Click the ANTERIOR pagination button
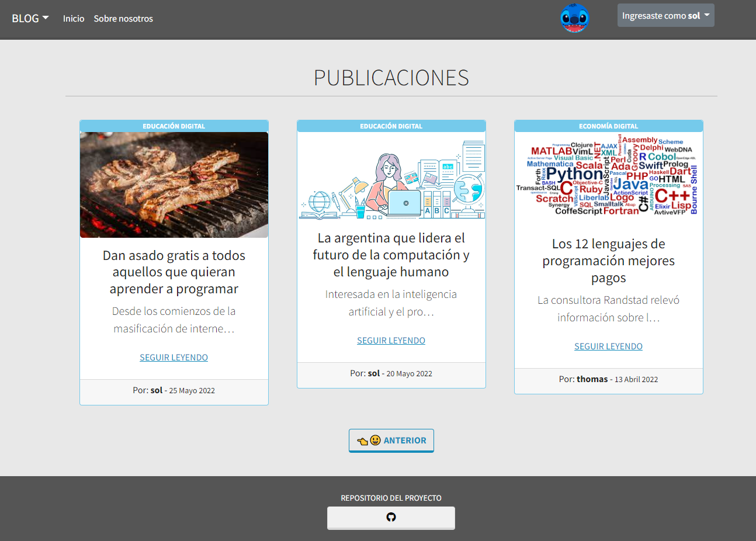Screen dimensions: 756x541 pos(391,441)
